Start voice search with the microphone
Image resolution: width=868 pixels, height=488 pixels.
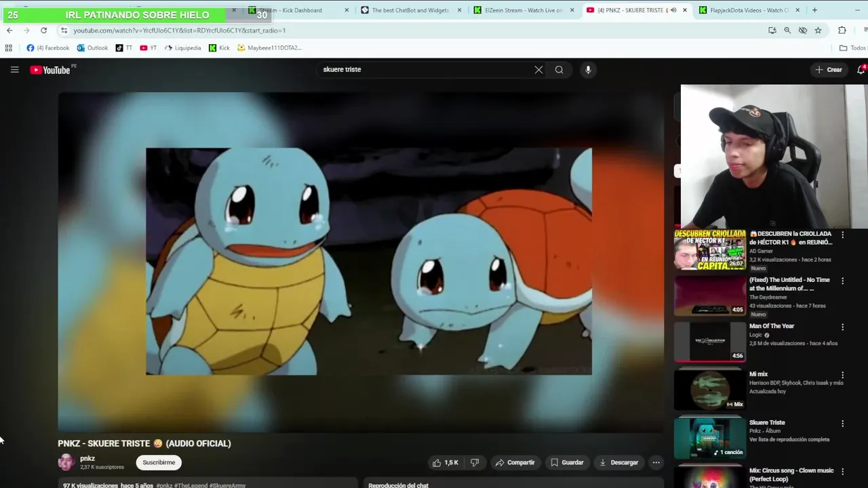coord(588,69)
